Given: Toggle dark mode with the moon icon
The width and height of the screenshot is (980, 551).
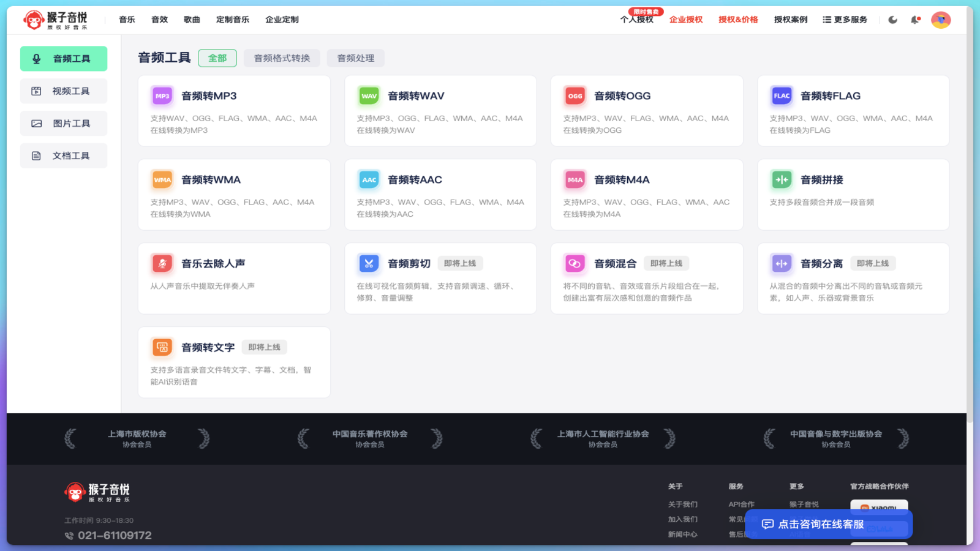Looking at the screenshot, I should (892, 19).
